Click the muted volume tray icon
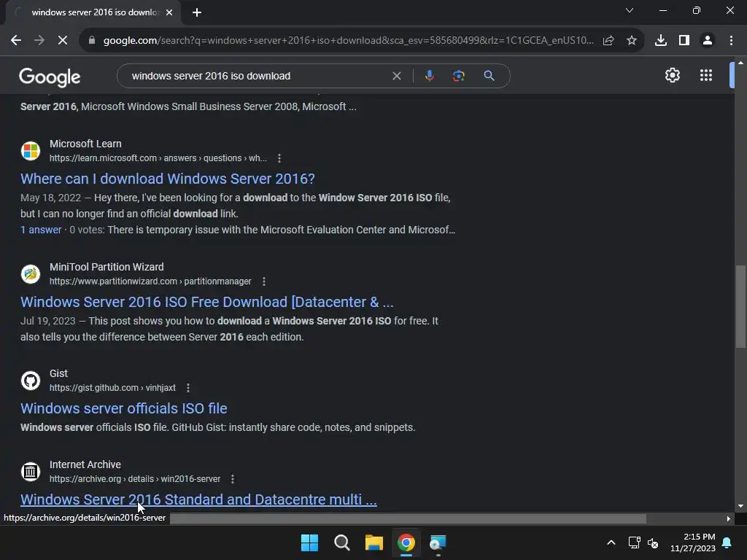 653,542
